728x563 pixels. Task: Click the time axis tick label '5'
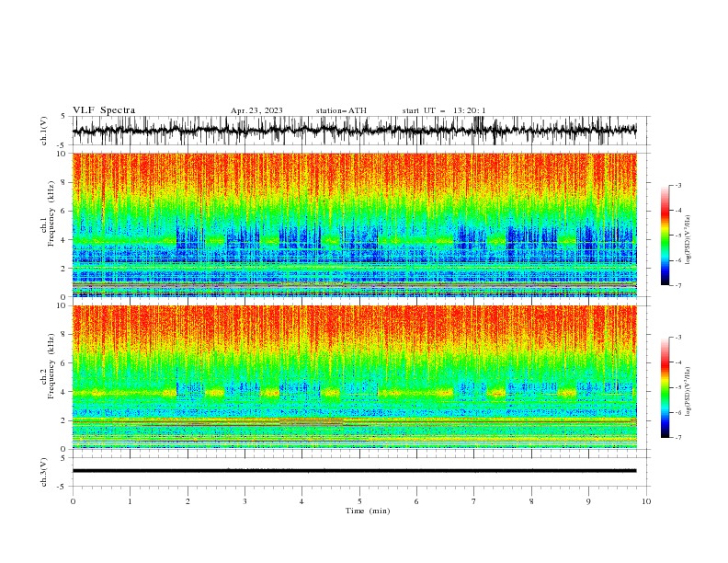pyautogui.click(x=359, y=501)
